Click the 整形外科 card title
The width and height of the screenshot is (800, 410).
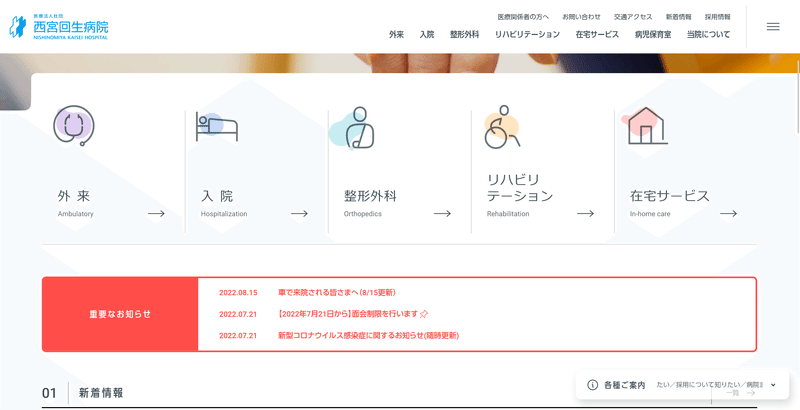coord(370,196)
